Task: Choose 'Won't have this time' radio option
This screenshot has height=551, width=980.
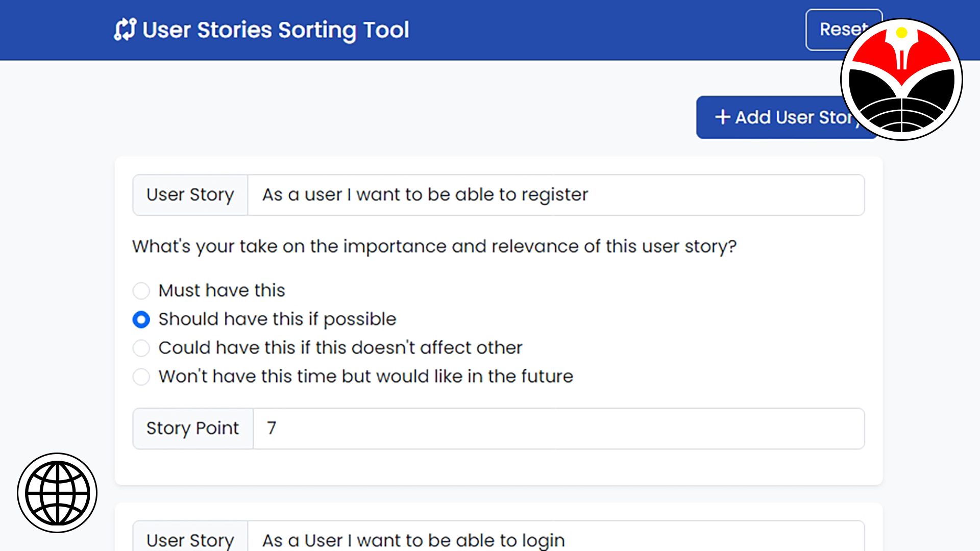Action: coord(141,377)
